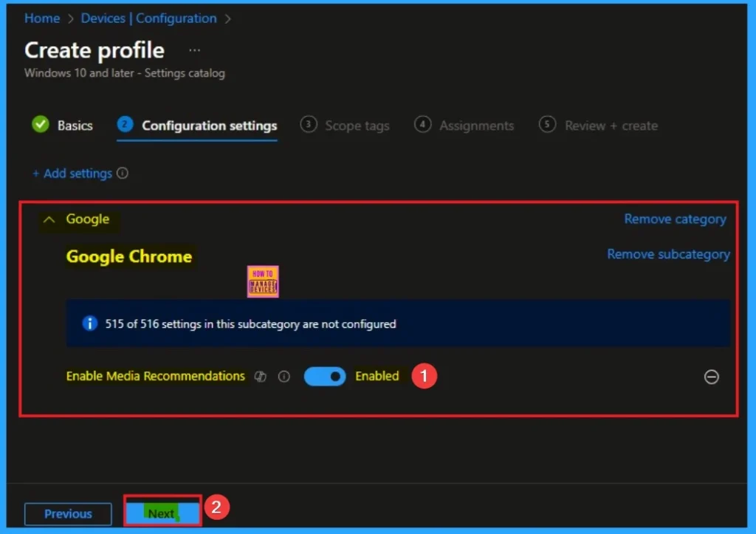Click the info icon in the settings count banner
Screen dimensions: 756x534
[x=89, y=324]
